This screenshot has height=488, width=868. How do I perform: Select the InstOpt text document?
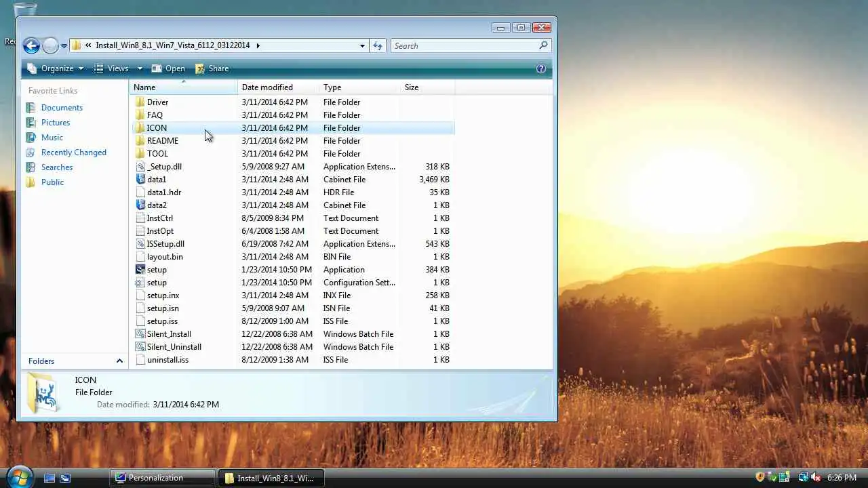click(160, 231)
